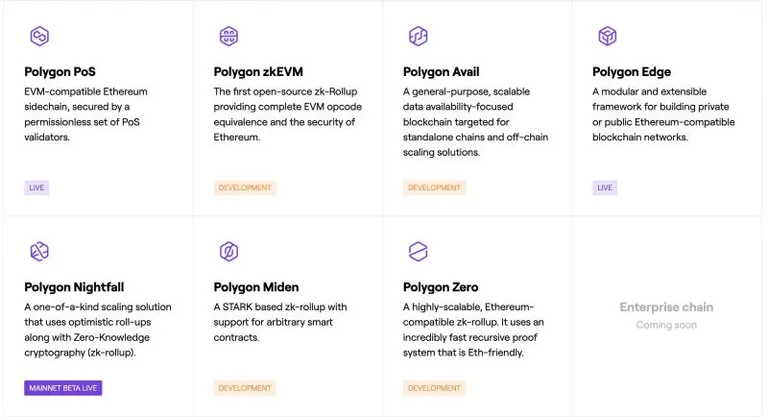Click the Polygon Miden icon
The height and width of the screenshot is (420, 768).
click(229, 251)
